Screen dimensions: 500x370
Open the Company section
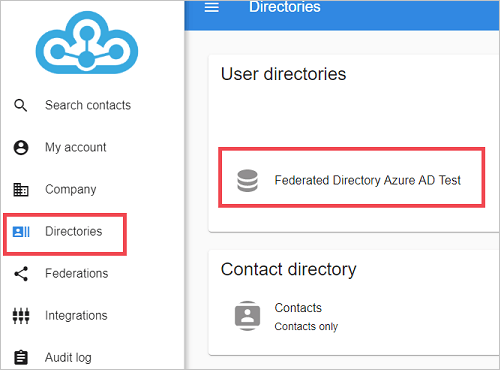[71, 189]
